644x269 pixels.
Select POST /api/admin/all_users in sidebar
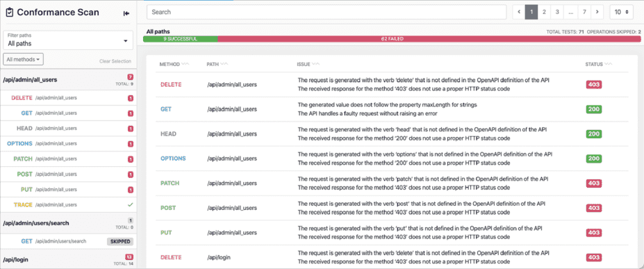[x=68, y=174]
